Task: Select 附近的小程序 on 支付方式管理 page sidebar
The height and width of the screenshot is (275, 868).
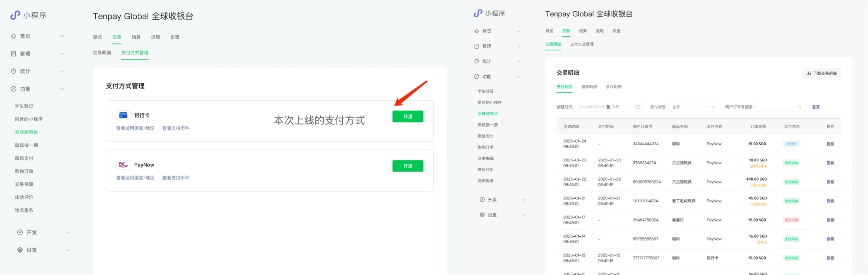Action: [29, 119]
